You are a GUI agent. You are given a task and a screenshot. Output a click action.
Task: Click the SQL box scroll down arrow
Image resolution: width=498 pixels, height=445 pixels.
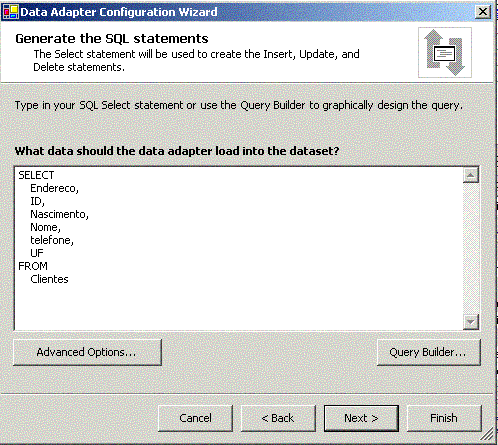point(471,322)
